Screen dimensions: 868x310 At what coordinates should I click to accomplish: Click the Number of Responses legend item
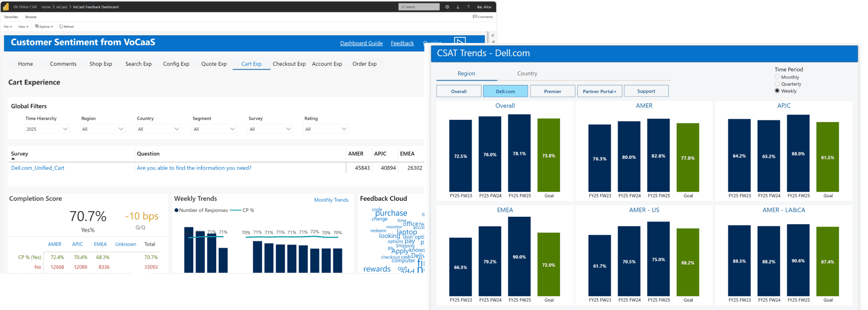point(201,210)
